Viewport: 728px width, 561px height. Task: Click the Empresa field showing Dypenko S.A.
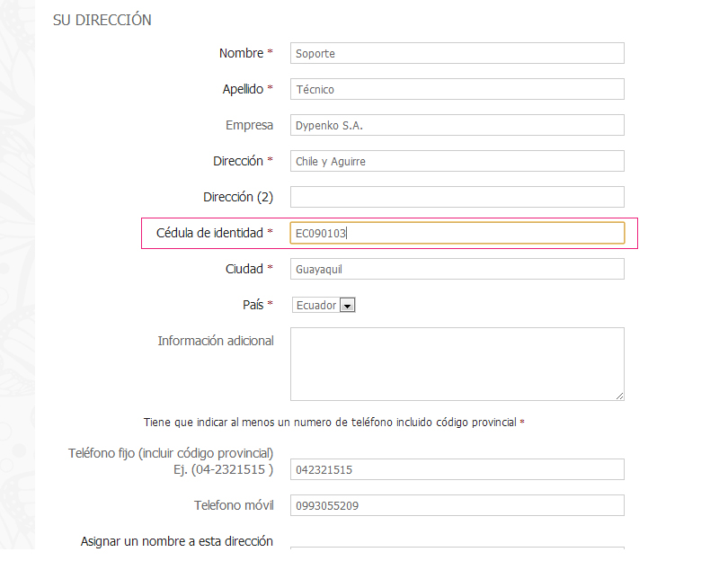click(457, 125)
